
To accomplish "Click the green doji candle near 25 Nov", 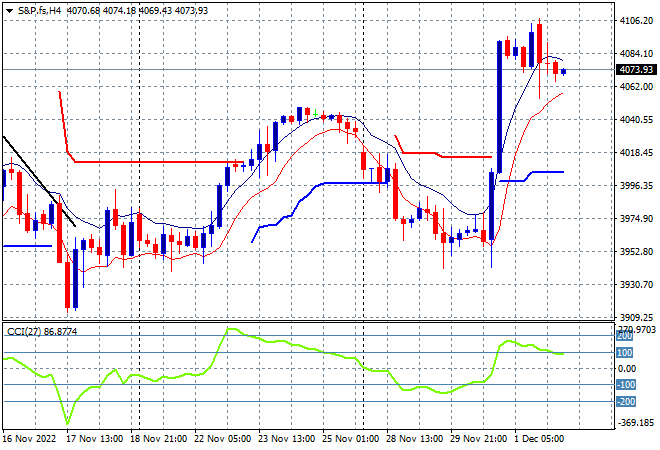I will pos(315,113).
